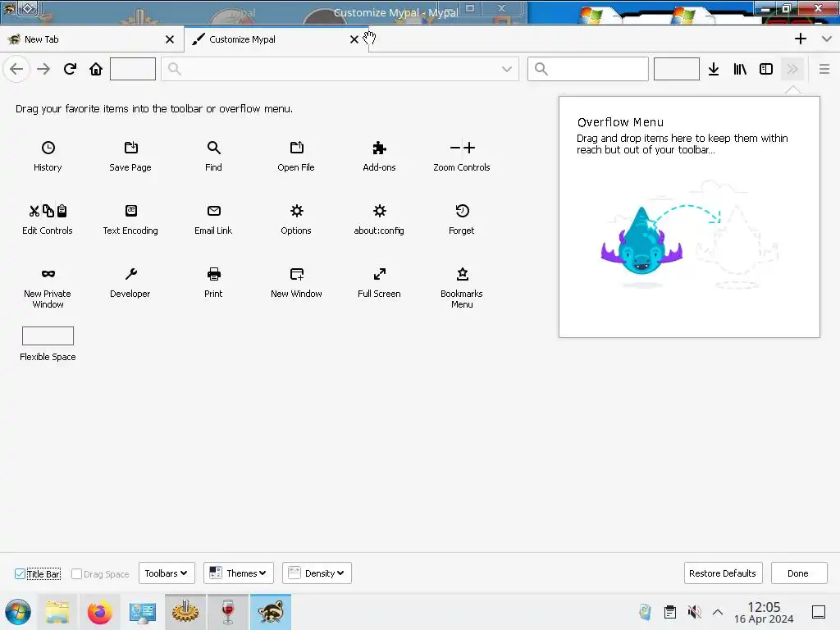Screen dimensions: 840x630
Task: Select the Options gear icon
Action: point(296,211)
